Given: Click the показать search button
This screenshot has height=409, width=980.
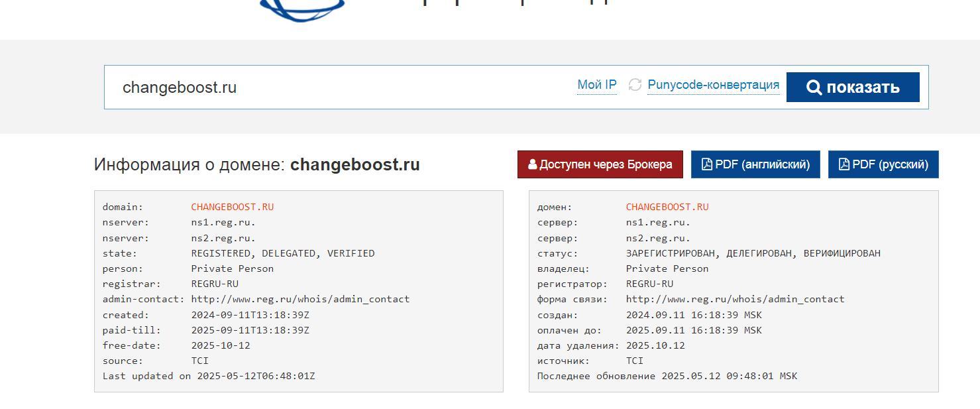Looking at the screenshot, I should (x=853, y=87).
